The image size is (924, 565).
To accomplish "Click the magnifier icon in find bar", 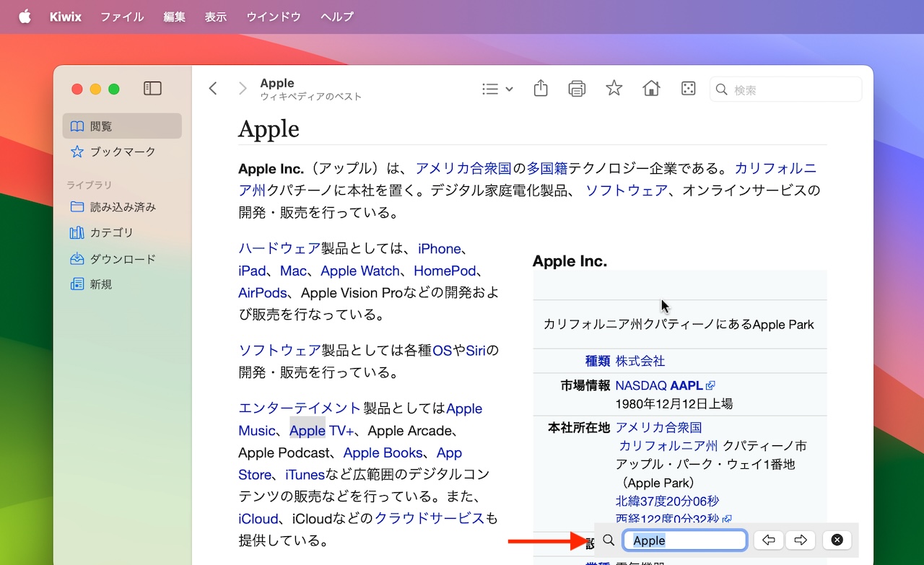I will pos(609,540).
